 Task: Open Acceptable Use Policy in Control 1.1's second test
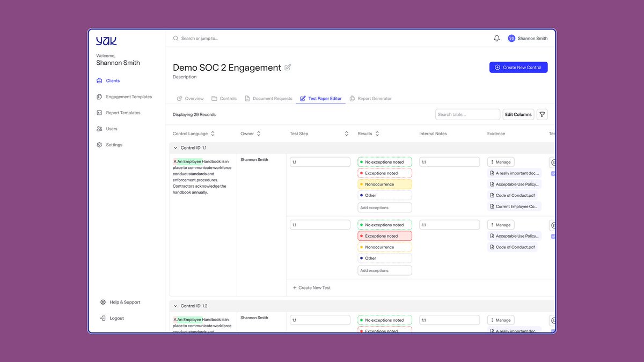point(514,236)
